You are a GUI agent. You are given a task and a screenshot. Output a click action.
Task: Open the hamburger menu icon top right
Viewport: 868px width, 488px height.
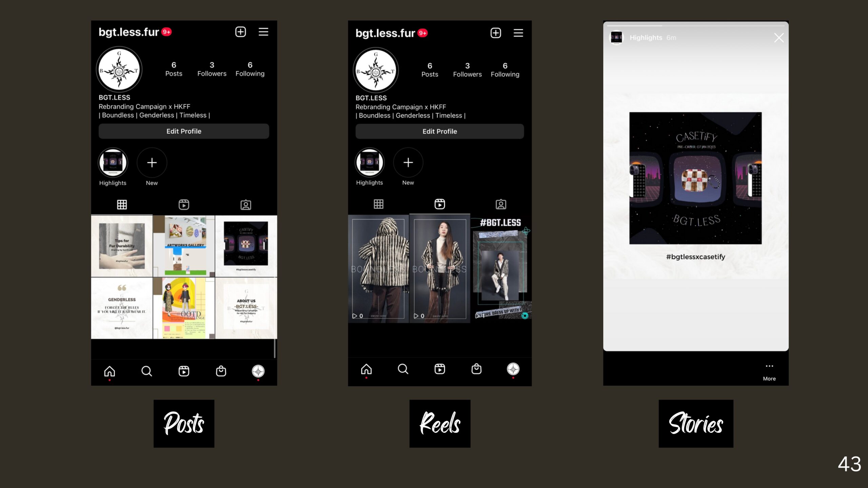[263, 32]
